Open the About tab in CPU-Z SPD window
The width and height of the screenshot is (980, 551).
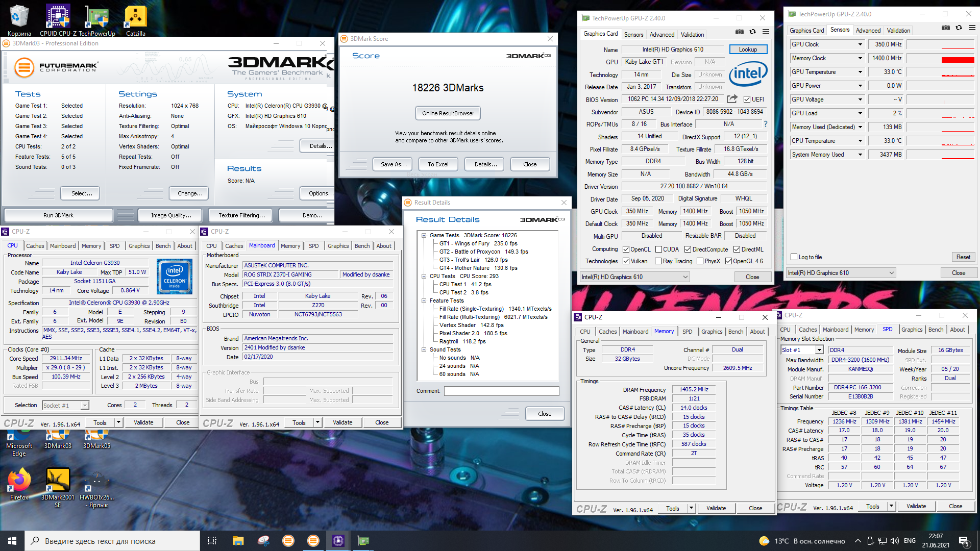957,330
